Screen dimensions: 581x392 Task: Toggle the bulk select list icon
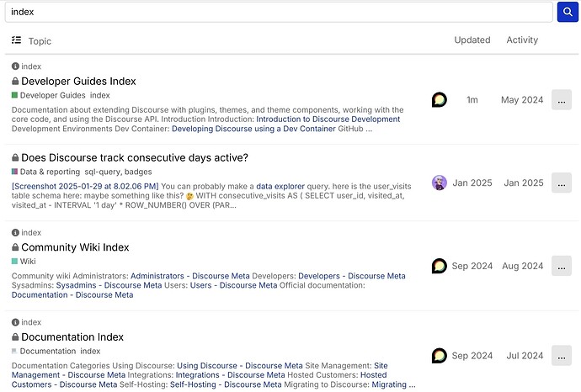[16, 40]
